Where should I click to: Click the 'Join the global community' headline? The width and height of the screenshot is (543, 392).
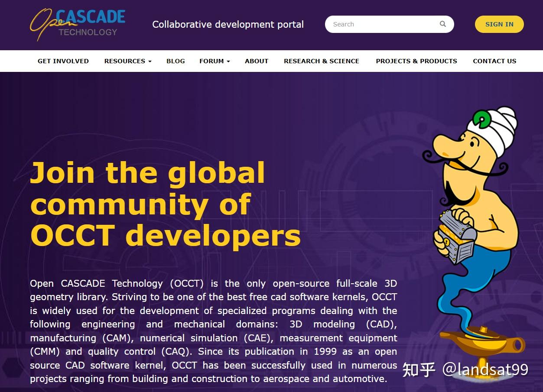click(x=165, y=204)
